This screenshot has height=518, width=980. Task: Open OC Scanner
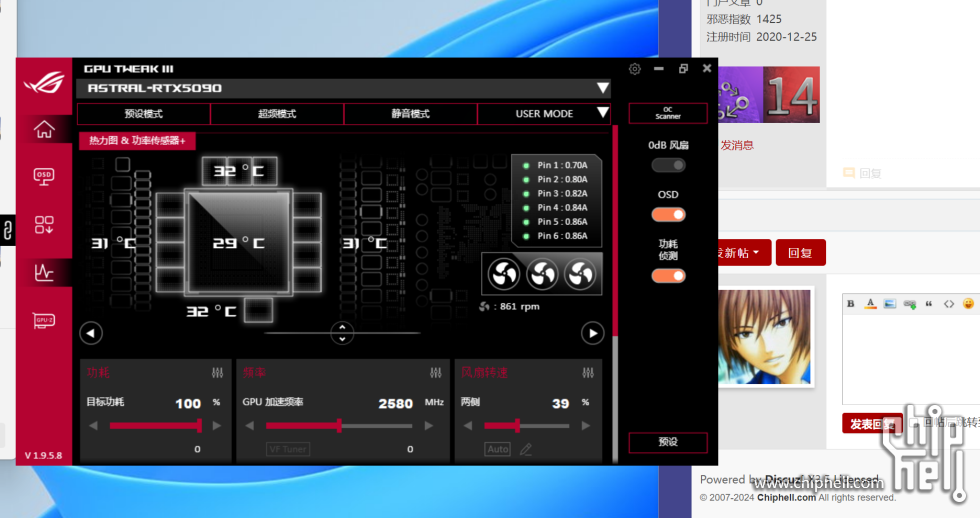click(x=668, y=113)
